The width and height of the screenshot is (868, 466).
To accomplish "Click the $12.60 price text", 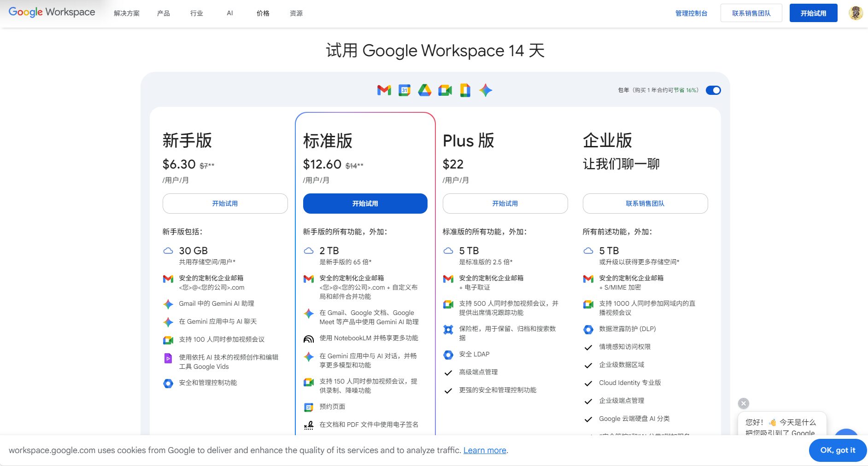I will (x=322, y=164).
